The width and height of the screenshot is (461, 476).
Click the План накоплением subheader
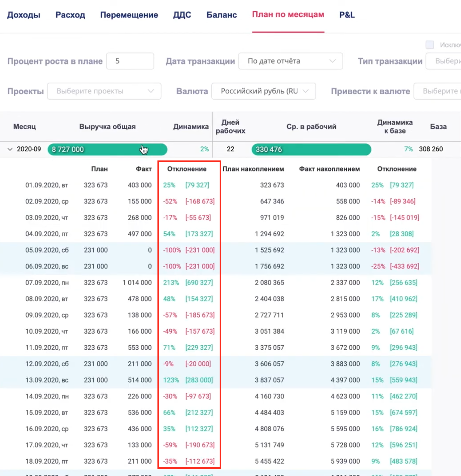(253, 169)
